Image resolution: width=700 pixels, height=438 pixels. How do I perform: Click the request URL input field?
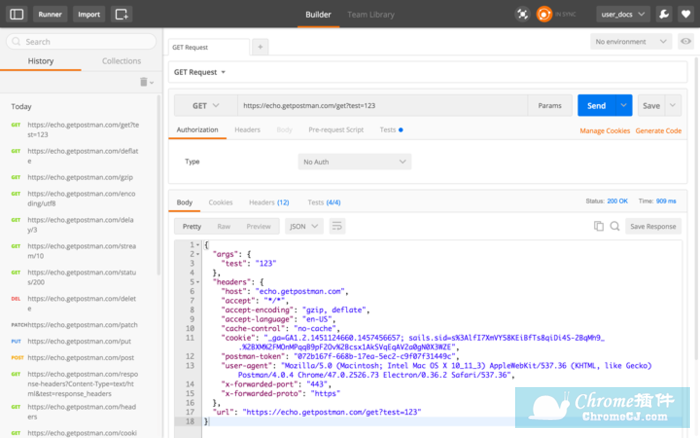click(382, 105)
